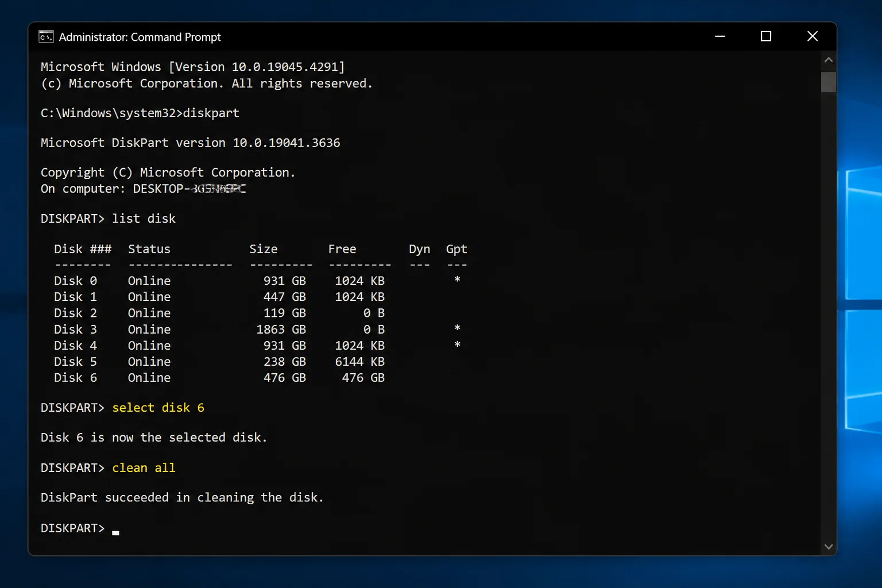The width and height of the screenshot is (882, 588).
Task: Minimize the Command Prompt window
Action: pyautogui.click(x=720, y=36)
